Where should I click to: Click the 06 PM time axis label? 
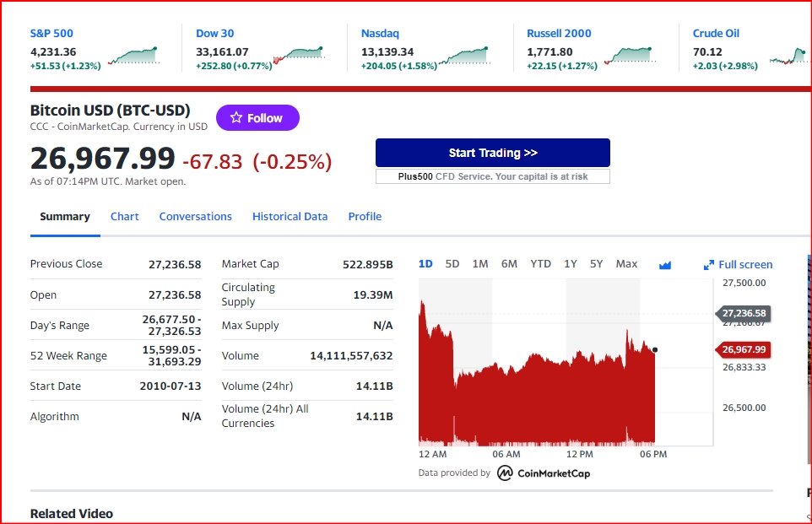coord(653,454)
